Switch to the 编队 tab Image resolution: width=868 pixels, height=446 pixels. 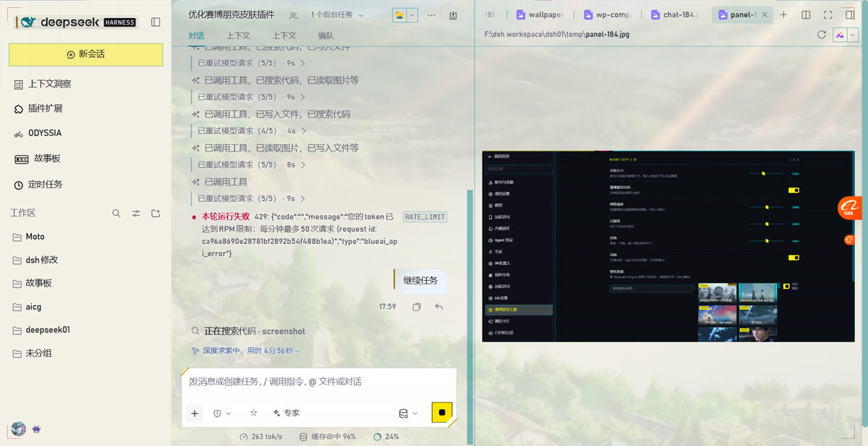[x=326, y=35]
